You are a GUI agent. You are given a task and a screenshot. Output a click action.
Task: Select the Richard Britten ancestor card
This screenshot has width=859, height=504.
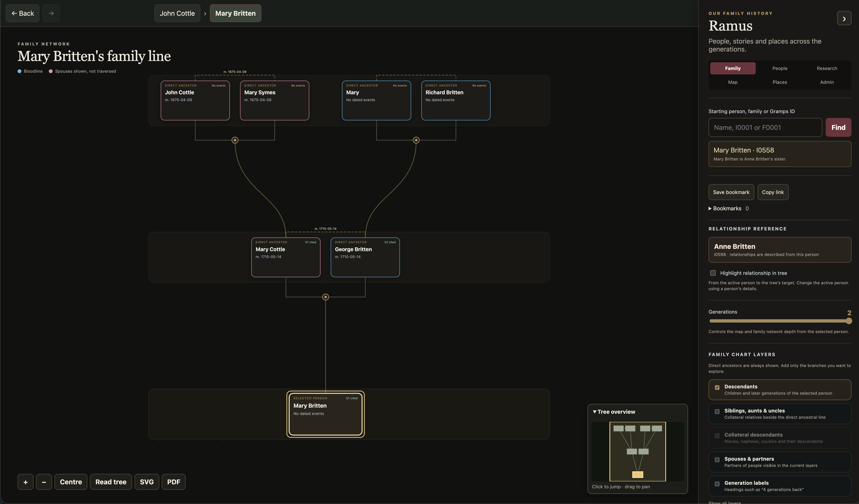[x=456, y=101]
